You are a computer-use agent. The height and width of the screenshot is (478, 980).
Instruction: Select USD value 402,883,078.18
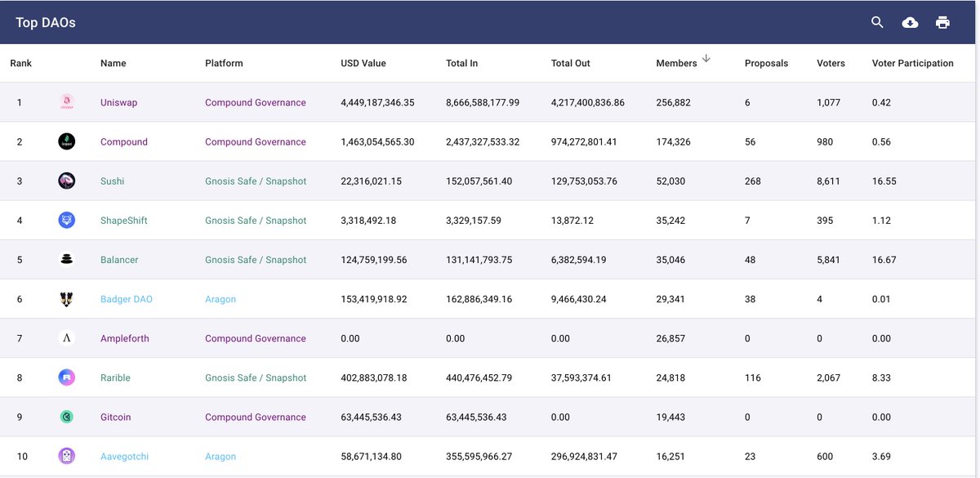coord(373,377)
